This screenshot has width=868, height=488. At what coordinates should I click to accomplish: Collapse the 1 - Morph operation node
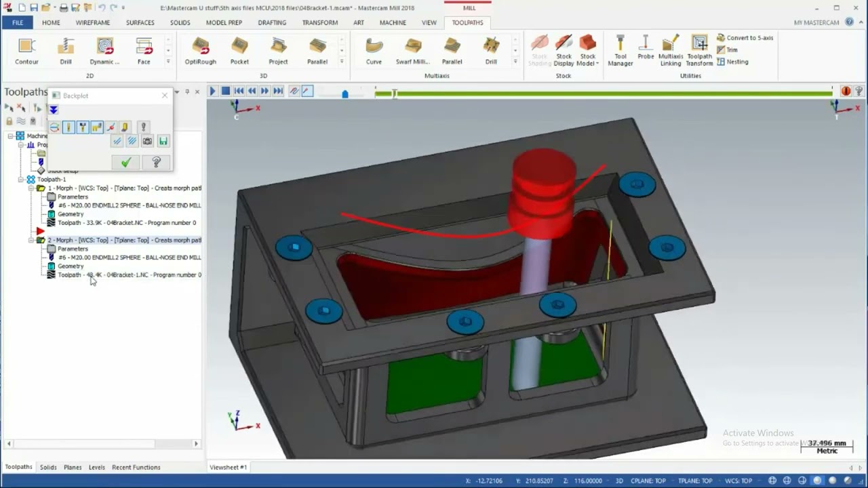tap(31, 188)
